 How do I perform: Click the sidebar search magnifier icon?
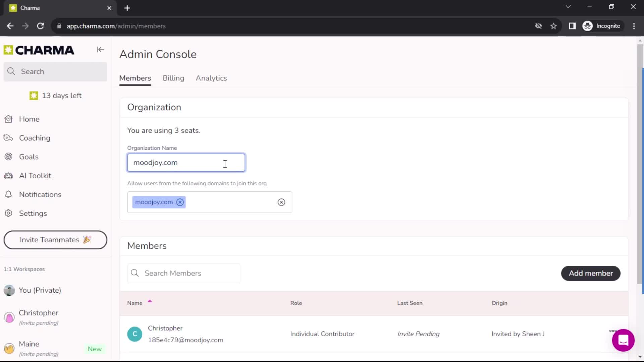point(11,71)
